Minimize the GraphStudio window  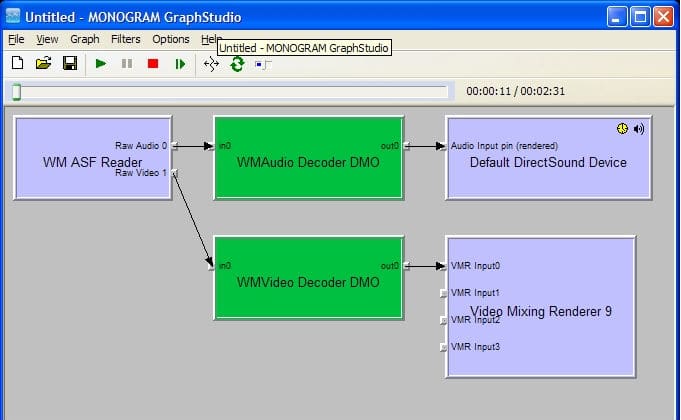coord(617,17)
